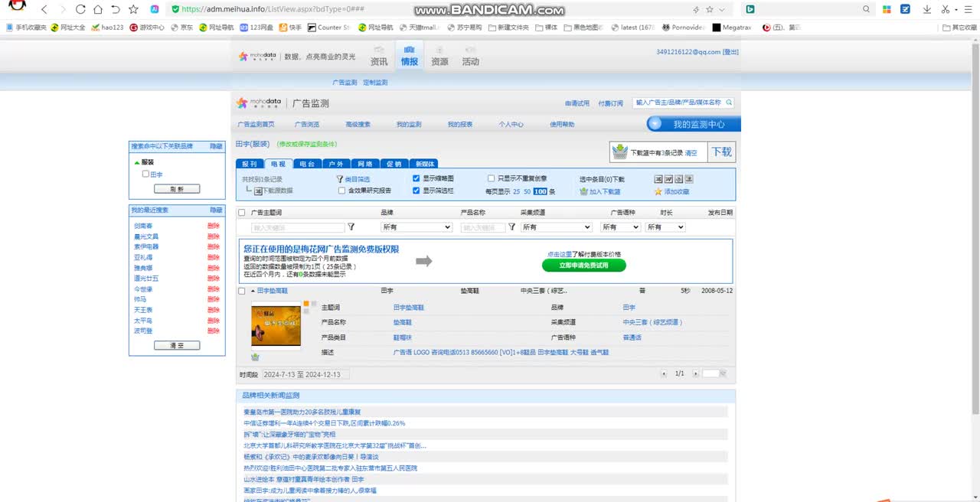
Task: Click first export icon in filter panel
Action: (x=658, y=179)
